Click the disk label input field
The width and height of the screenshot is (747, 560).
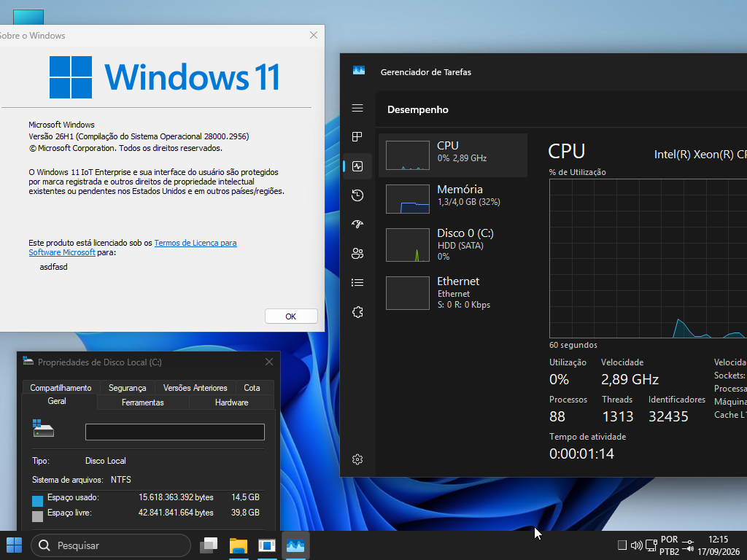pos(175,432)
